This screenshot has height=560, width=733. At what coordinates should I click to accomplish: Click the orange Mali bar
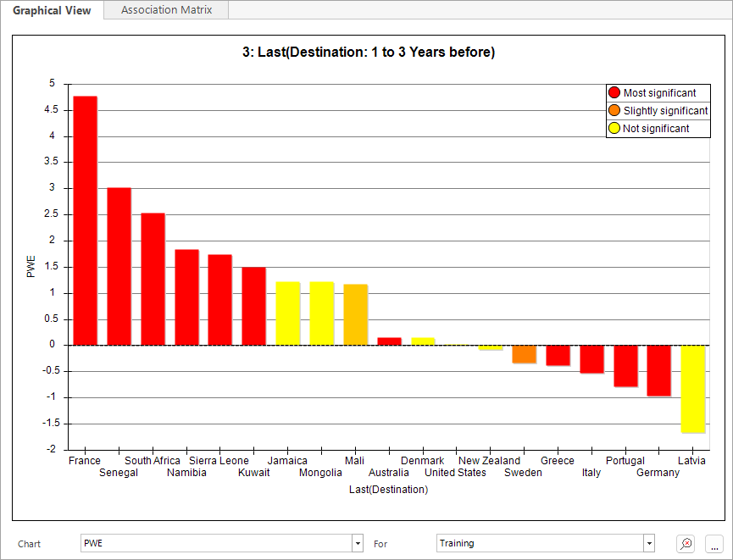point(355,315)
